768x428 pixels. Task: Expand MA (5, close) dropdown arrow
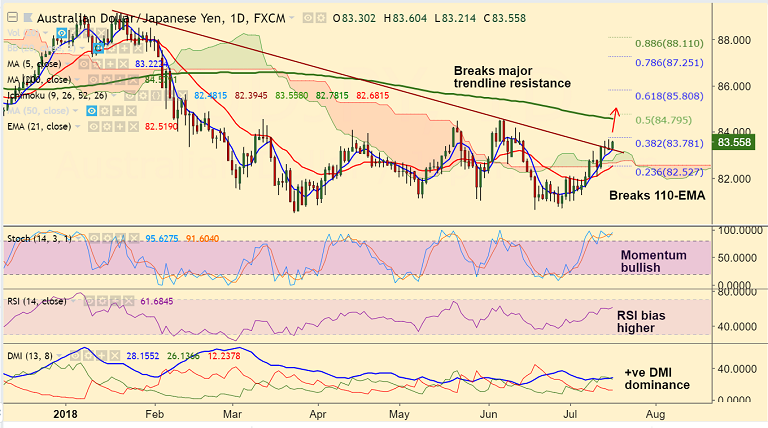68,64
